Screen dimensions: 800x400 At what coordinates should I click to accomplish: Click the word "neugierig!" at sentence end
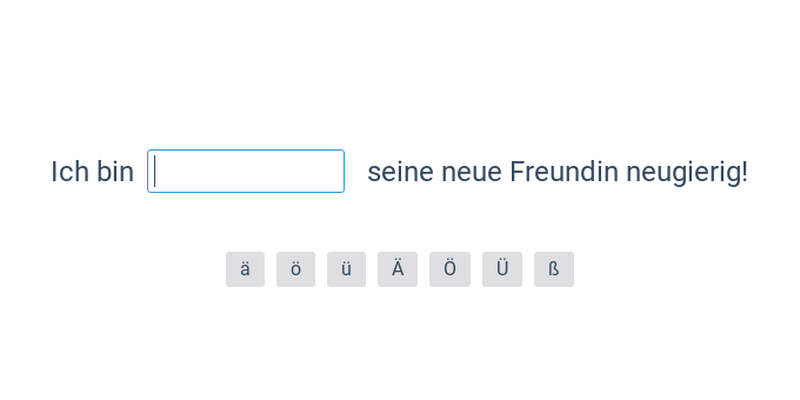687,172
